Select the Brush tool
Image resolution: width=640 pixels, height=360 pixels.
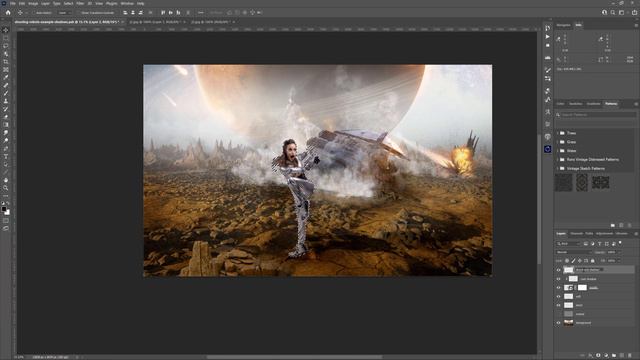5,93
